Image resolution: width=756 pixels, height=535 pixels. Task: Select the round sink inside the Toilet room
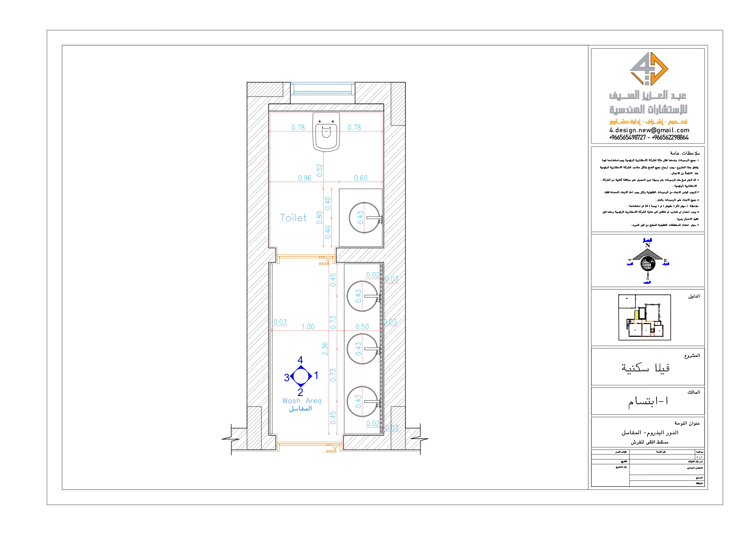tap(365, 218)
